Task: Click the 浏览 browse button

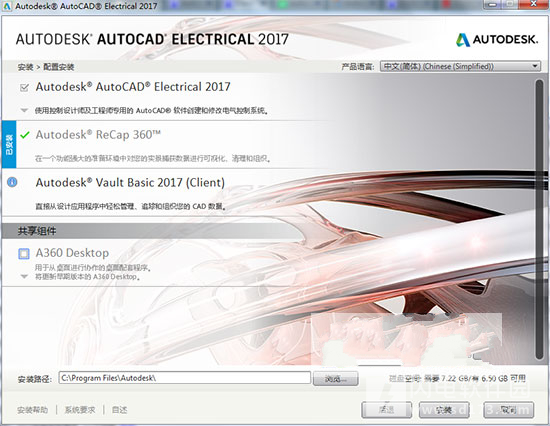Action: [x=335, y=379]
